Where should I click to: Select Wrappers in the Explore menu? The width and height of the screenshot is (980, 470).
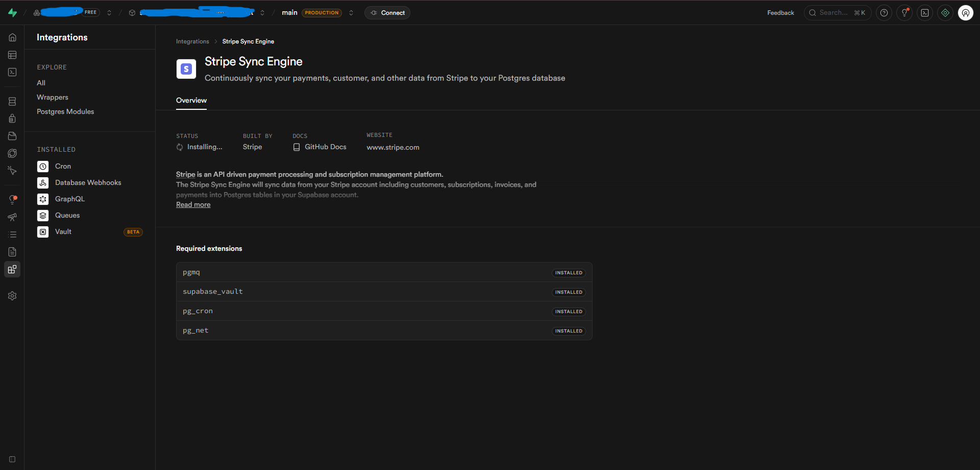pos(53,97)
